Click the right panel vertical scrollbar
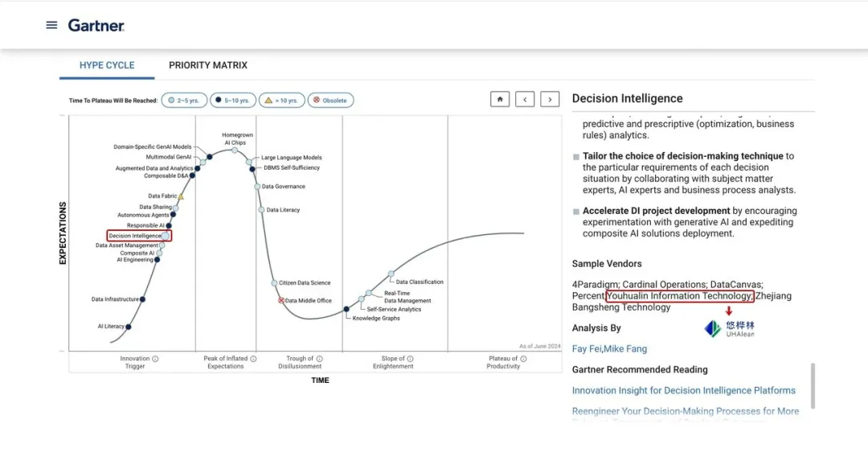Image resolution: width=868 pixels, height=457 pixels. click(813, 385)
